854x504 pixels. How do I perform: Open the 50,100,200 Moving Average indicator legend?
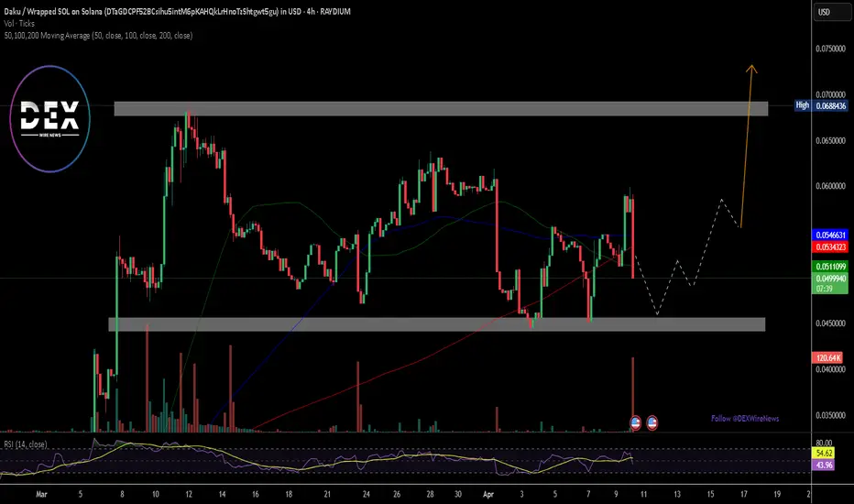(98, 36)
